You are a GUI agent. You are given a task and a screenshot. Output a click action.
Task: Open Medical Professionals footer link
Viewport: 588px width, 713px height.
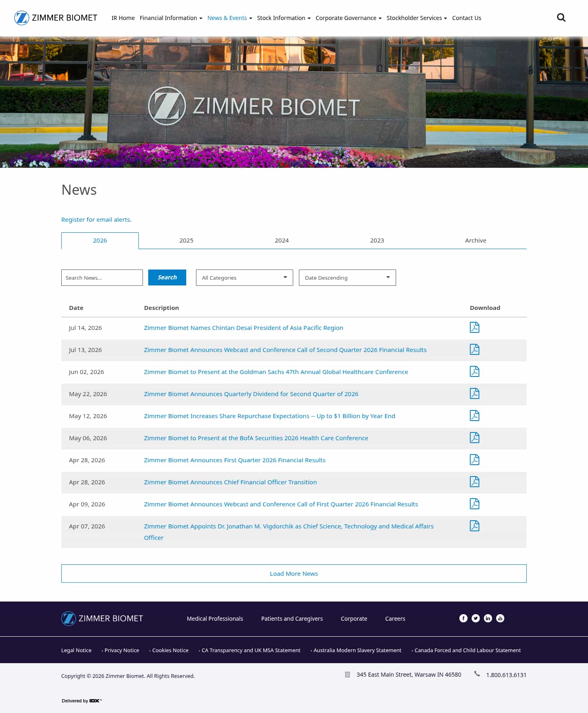point(215,619)
